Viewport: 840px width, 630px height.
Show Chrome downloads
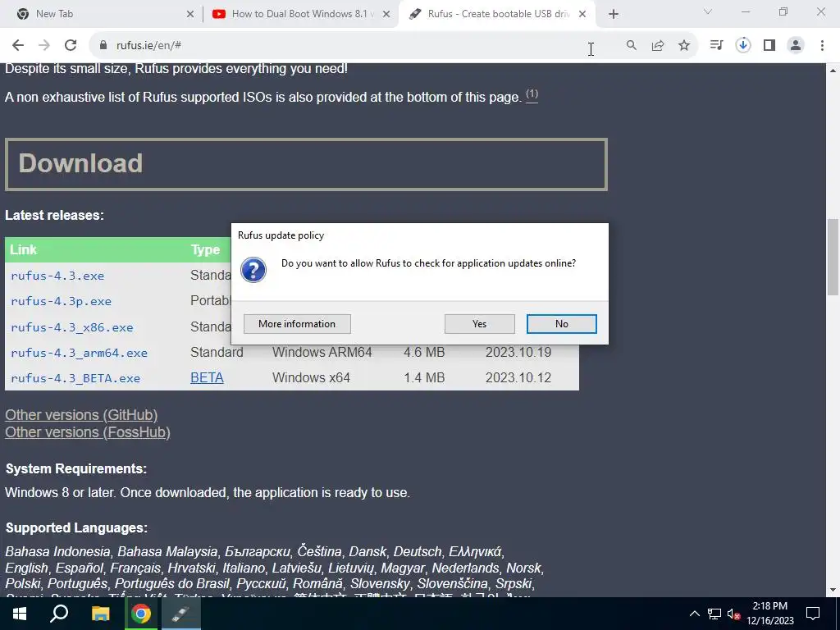(743, 46)
